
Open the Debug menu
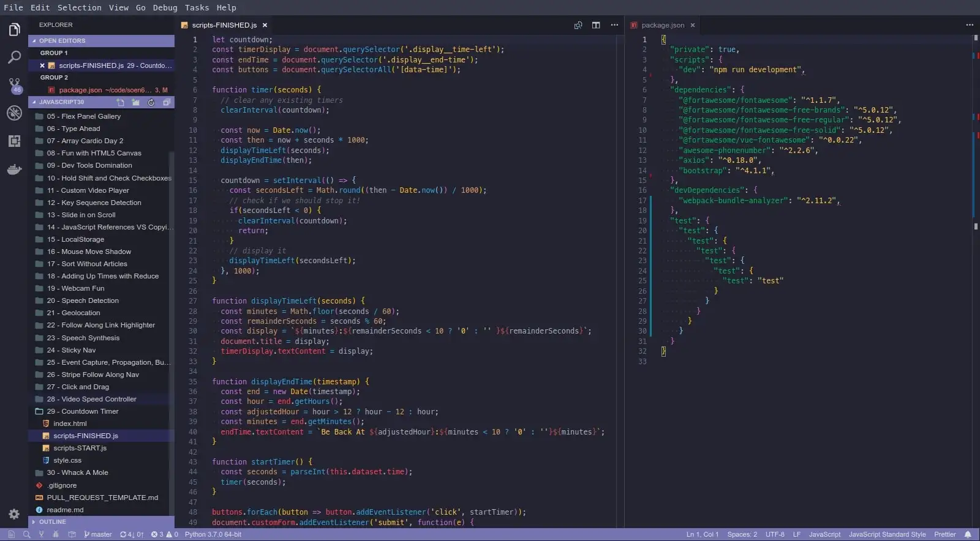165,7
